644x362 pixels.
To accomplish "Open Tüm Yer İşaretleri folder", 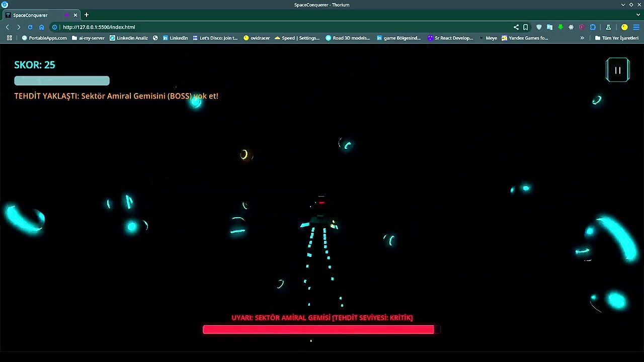I will (x=616, y=38).
